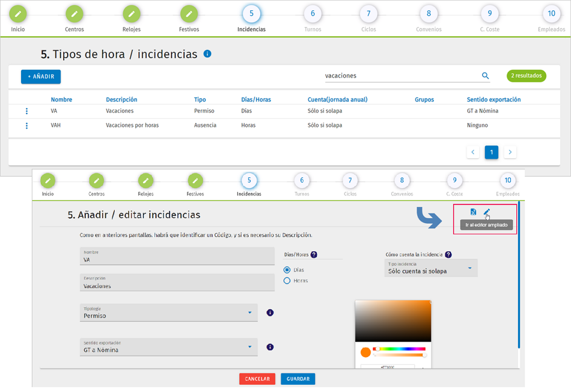Switch to step 8 Convenios in list screen
Image resolution: width=571 pixels, height=392 pixels.
[429, 14]
